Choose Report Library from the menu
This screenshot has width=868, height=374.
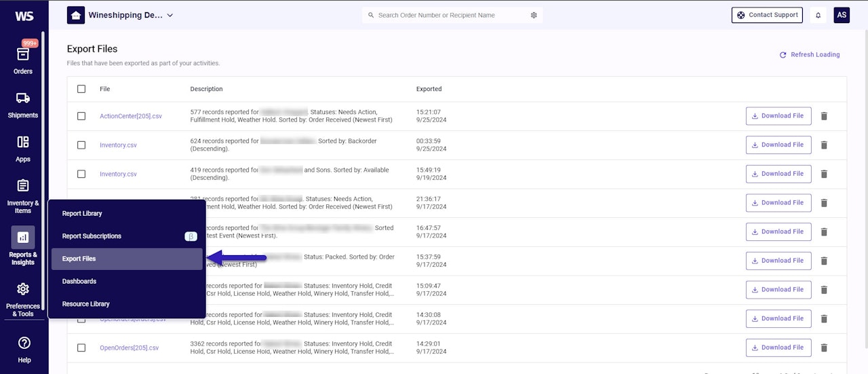pyautogui.click(x=82, y=213)
